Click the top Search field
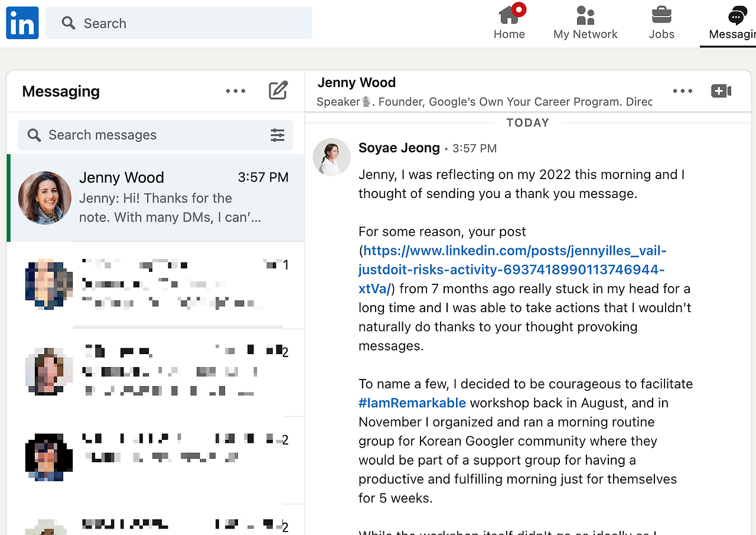 [179, 23]
